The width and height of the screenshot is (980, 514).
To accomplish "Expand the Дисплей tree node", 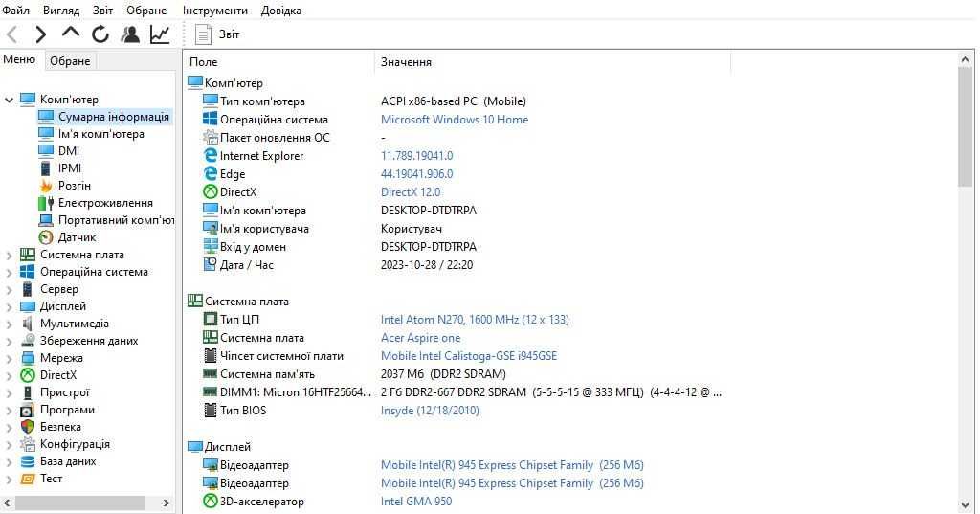I will tap(9, 306).
